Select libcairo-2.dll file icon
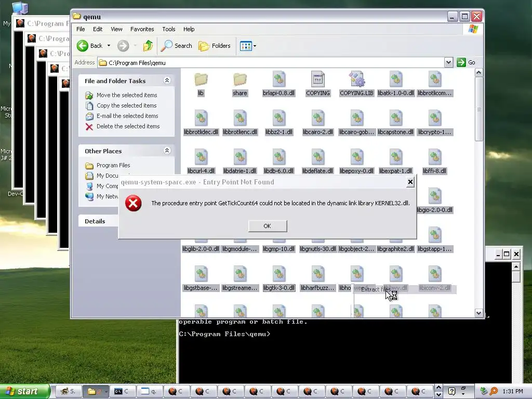The width and height of the screenshot is (532, 399). point(318,118)
